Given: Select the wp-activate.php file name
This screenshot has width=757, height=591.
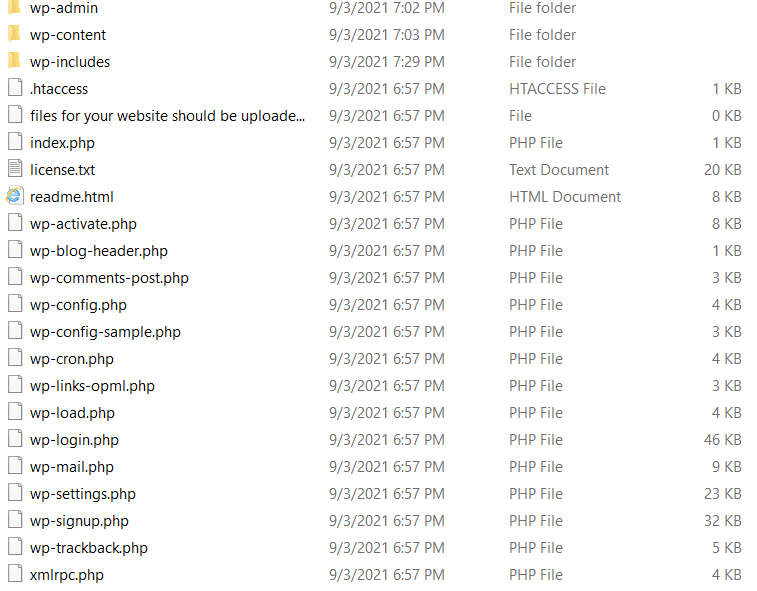Looking at the screenshot, I should tap(83, 224).
